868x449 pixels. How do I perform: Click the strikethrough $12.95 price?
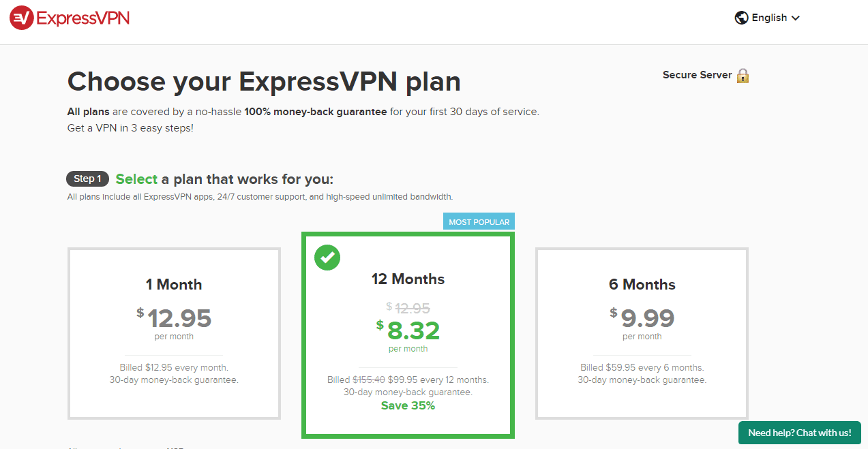410,308
